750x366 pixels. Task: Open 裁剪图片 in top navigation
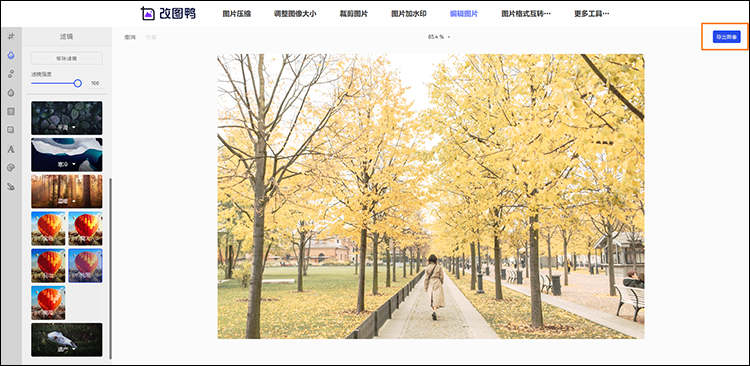point(354,14)
